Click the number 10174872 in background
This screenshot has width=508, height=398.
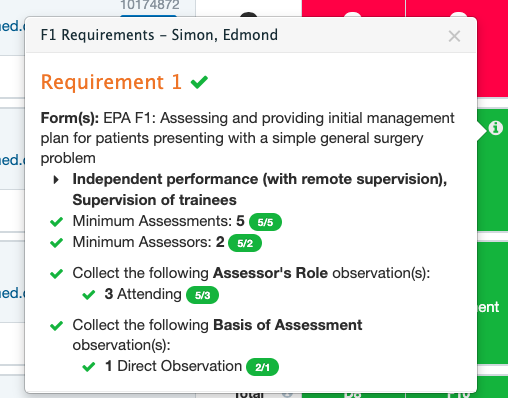(150, 5)
